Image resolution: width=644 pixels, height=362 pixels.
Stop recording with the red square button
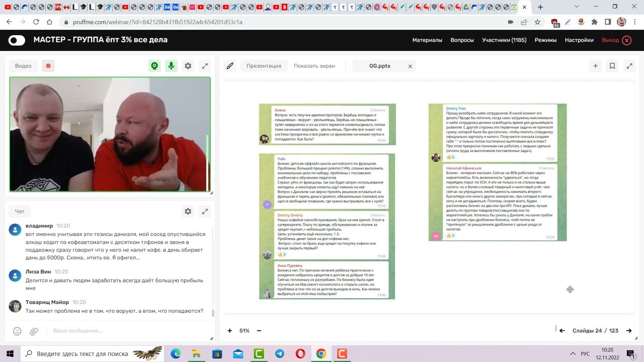48,66
